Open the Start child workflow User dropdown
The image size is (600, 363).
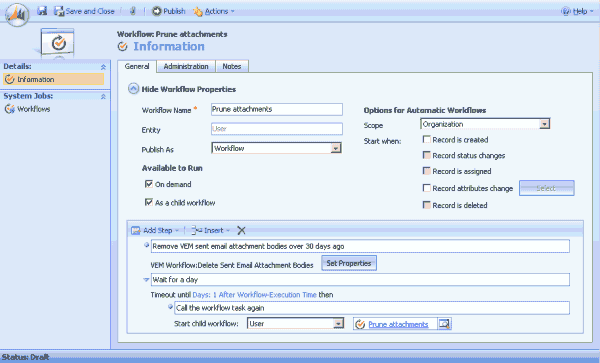(295, 324)
